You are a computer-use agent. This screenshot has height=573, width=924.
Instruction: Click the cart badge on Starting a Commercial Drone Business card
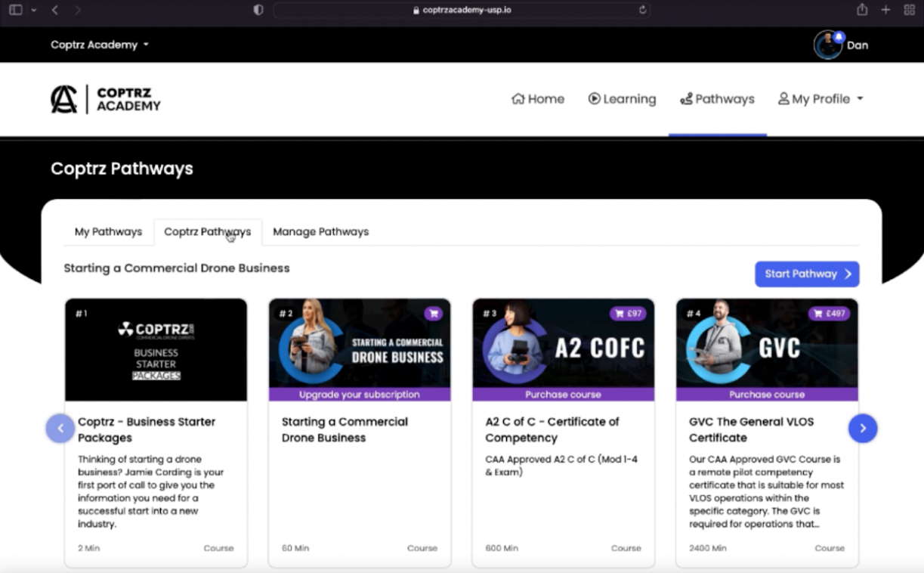click(x=433, y=313)
